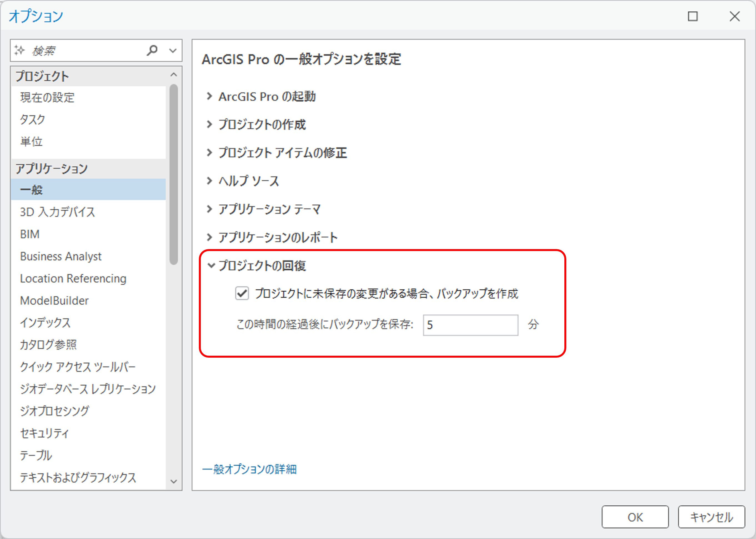Open the search box dropdown arrow

tap(172, 51)
